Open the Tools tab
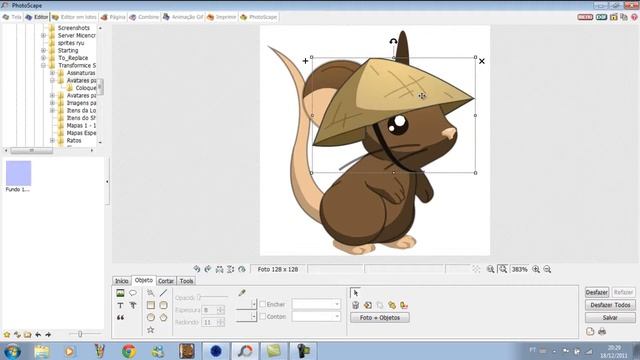 (187, 281)
